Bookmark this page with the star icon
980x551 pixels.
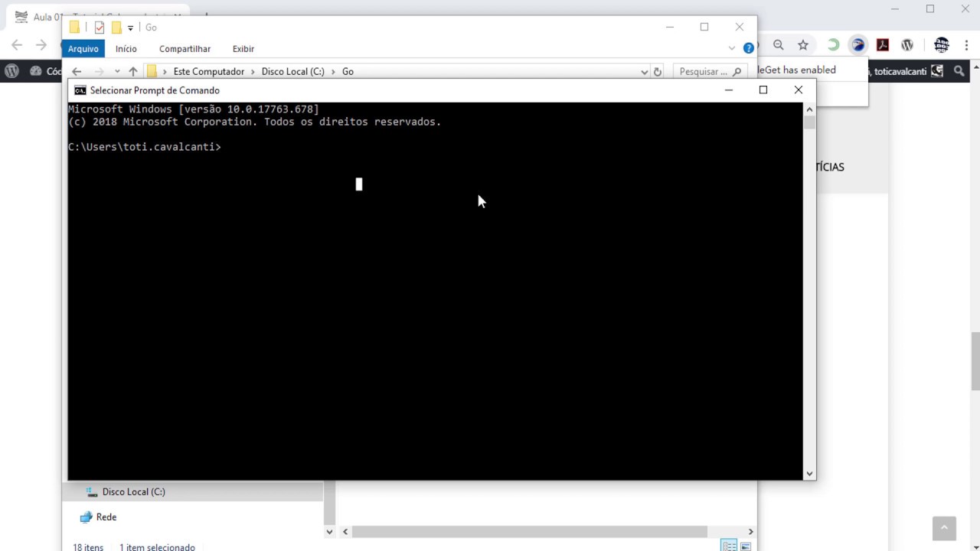pos(803,45)
